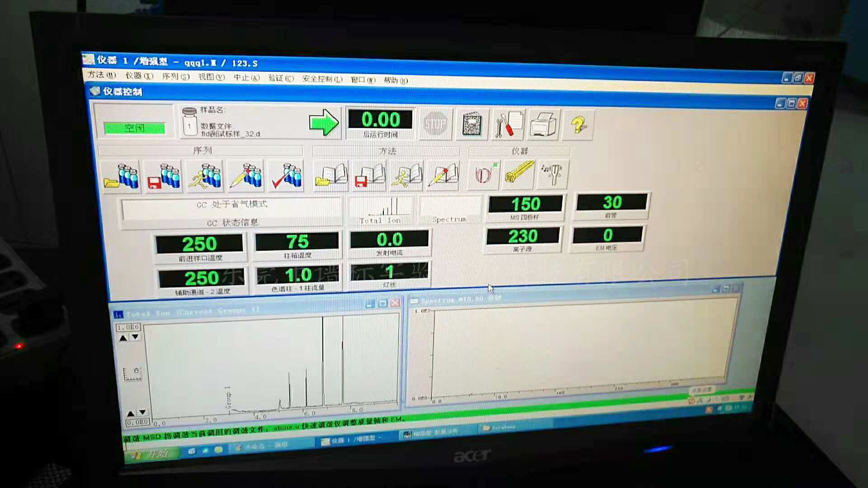Click the edit sequence pencil icon
The height and width of the screenshot is (488, 868).
tap(246, 176)
